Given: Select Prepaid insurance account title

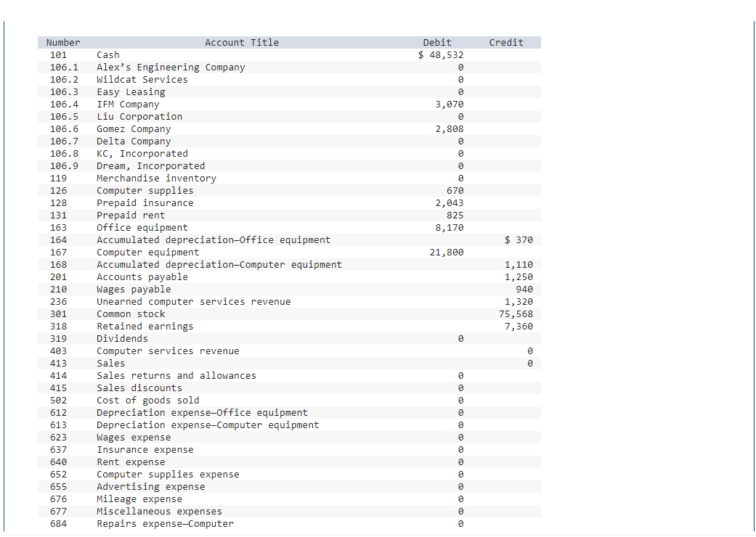Looking at the screenshot, I should tap(145, 202).
